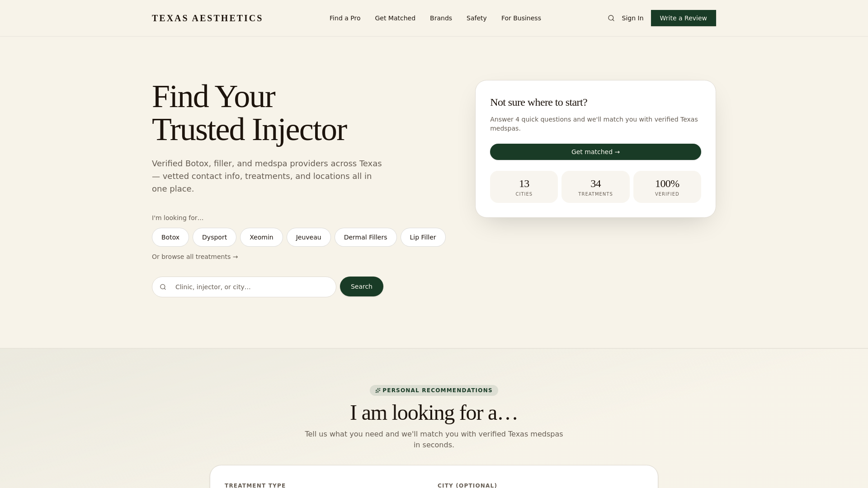The width and height of the screenshot is (868, 488).
Task: Open the Find a Pro menu
Action: (x=345, y=18)
